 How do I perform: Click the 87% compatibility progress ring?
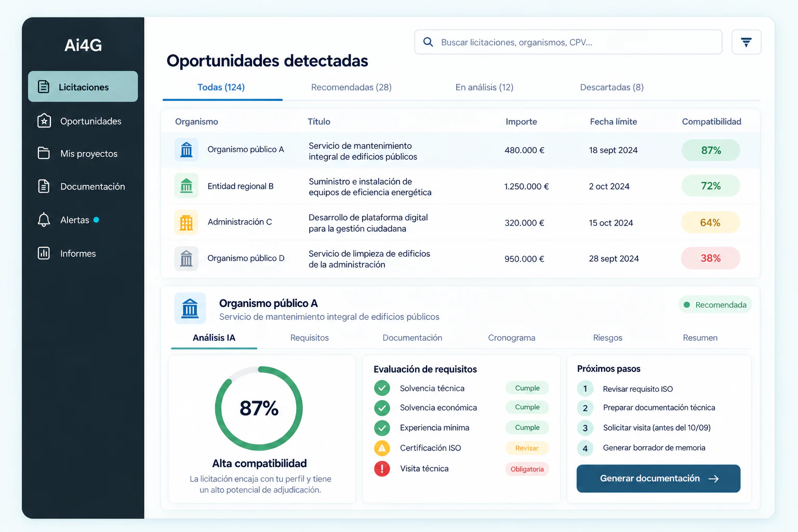[x=259, y=408]
